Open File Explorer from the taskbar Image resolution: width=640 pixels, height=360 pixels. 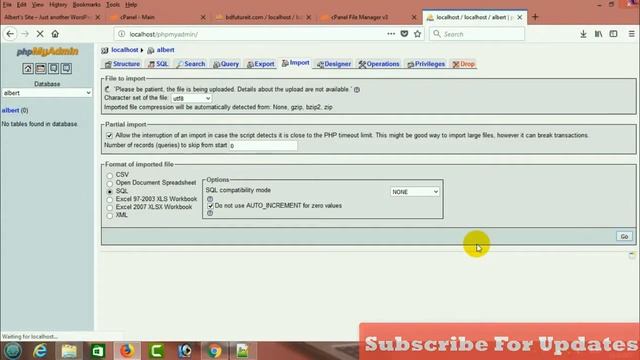click(x=69, y=351)
